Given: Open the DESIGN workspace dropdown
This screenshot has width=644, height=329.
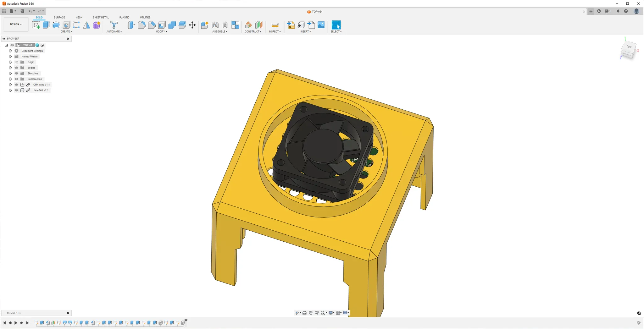Looking at the screenshot, I should [16, 24].
